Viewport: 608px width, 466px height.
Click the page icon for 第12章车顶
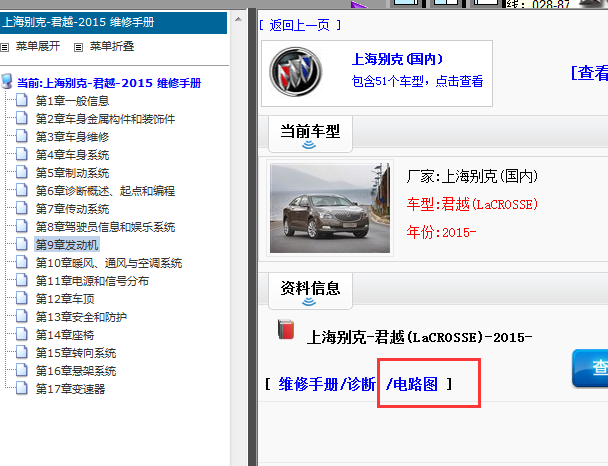pyautogui.click(x=22, y=298)
